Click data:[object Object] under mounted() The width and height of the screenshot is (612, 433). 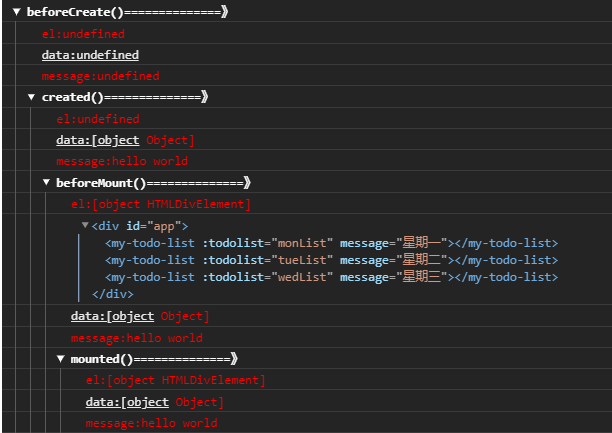pyautogui.click(x=155, y=402)
